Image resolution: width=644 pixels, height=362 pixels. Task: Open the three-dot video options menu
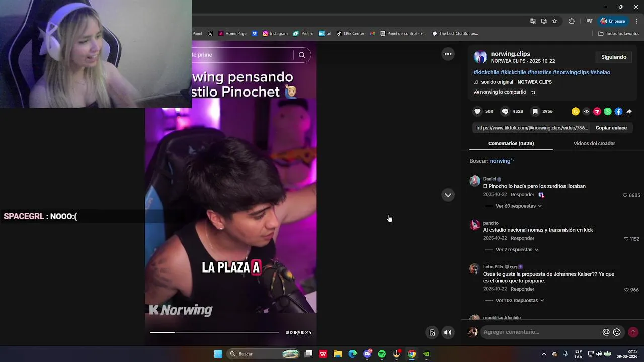[448, 54]
